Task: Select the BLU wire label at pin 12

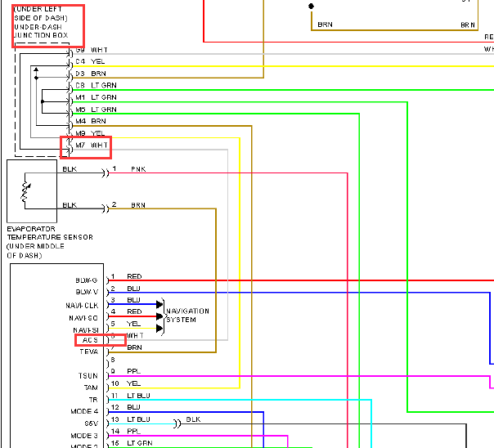Action: (133, 407)
